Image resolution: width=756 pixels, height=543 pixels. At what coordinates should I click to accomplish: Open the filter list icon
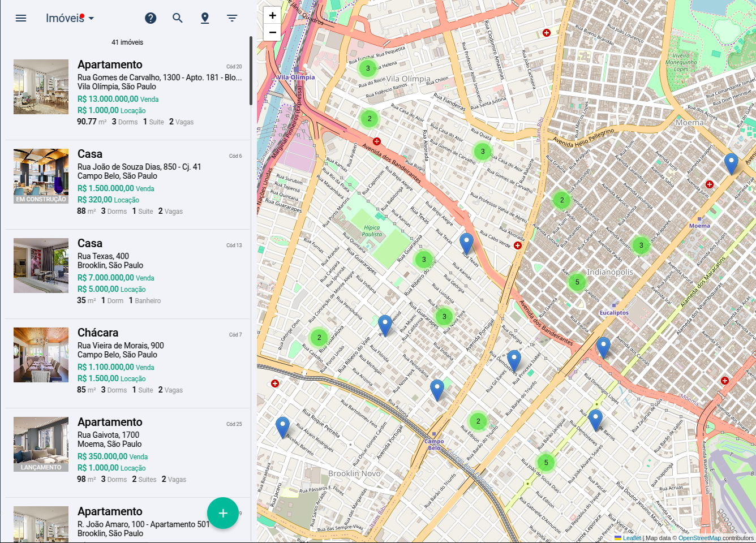(232, 18)
